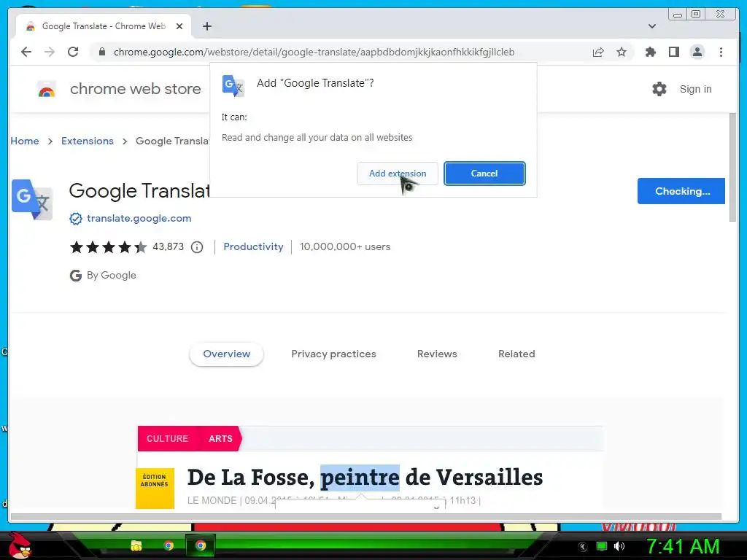Click the blue Checking... button

pos(681,191)
